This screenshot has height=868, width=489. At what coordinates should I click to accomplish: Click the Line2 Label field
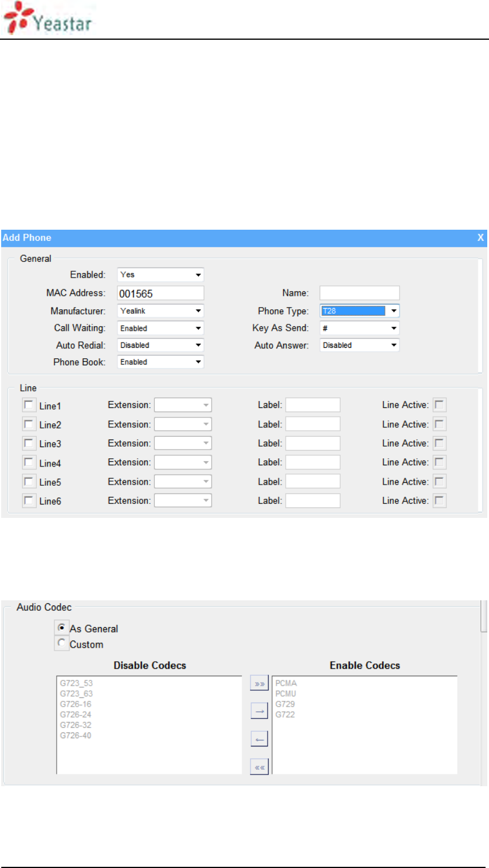(313, 424)
